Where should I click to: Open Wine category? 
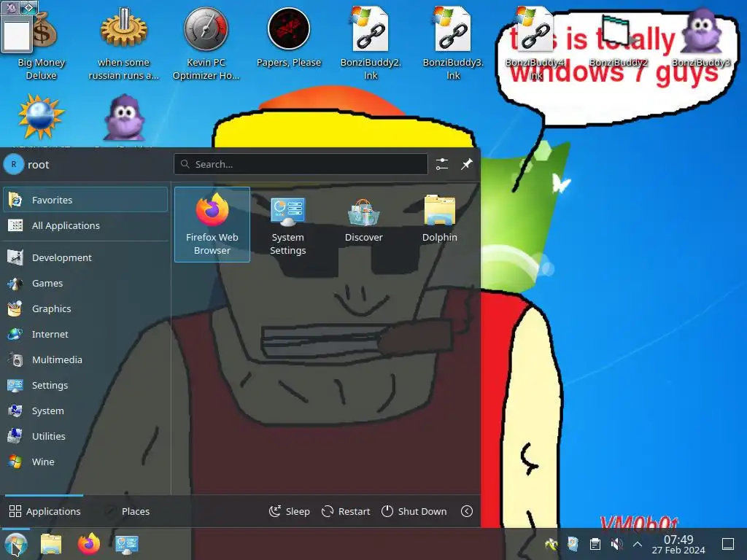[85, 462]
